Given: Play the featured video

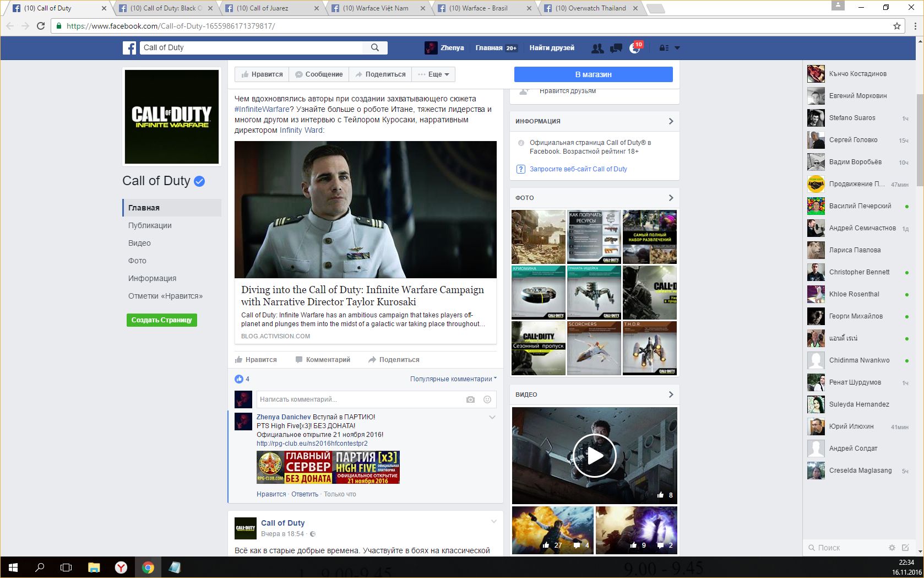Looking at the screenshot, I should (x=594, y=456).
